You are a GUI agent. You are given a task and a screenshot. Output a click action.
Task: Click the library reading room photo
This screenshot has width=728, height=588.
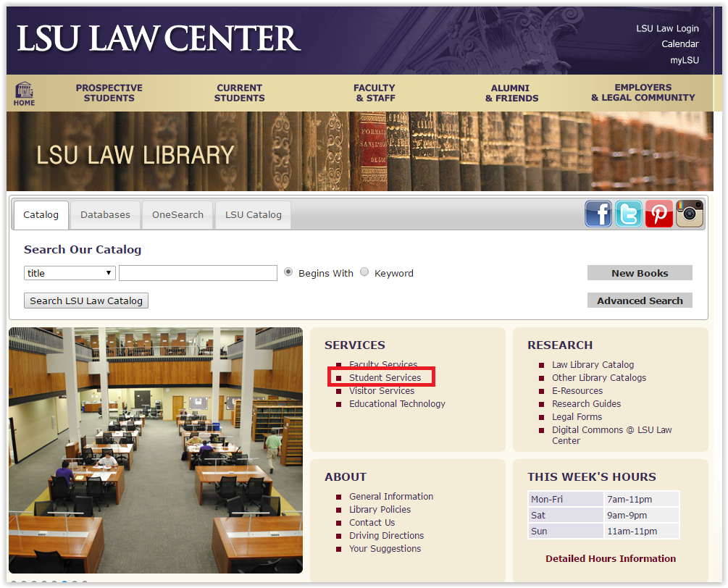click(156, 450)
